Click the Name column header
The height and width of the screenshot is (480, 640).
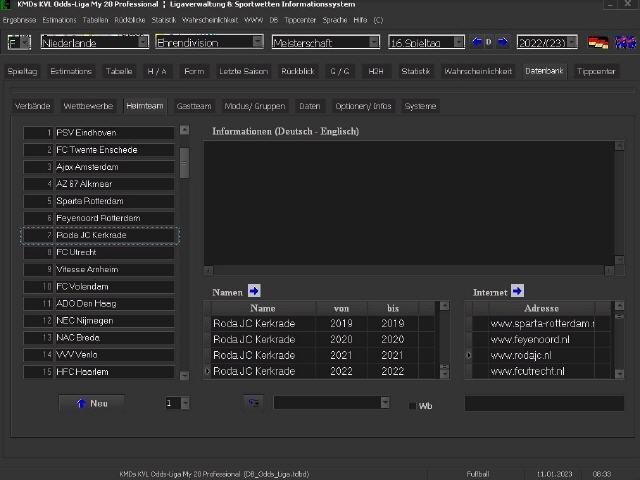[263, 308]
